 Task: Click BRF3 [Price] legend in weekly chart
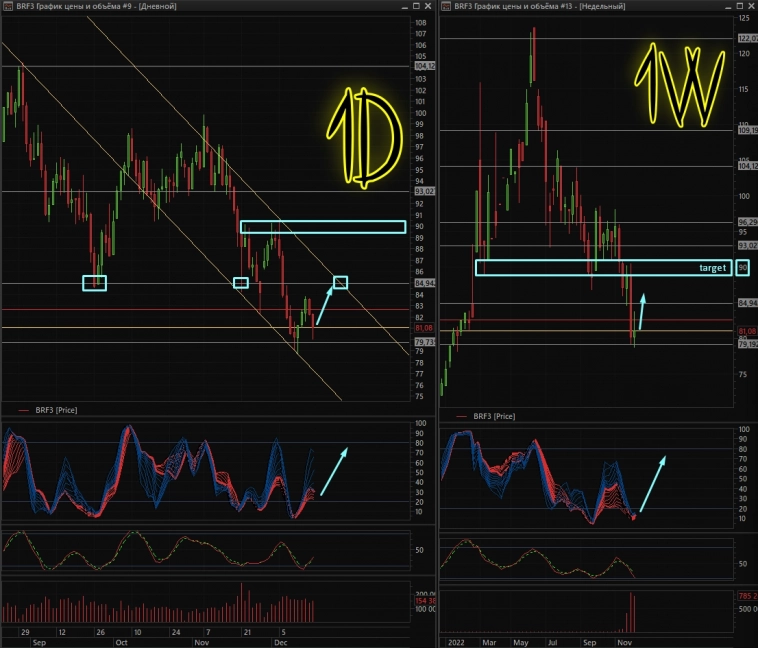[492, 414]
